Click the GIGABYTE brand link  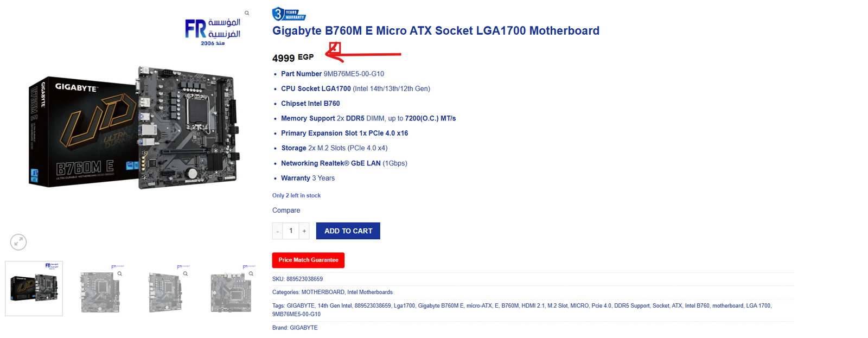pyautogui.click(x=304, y=328)
